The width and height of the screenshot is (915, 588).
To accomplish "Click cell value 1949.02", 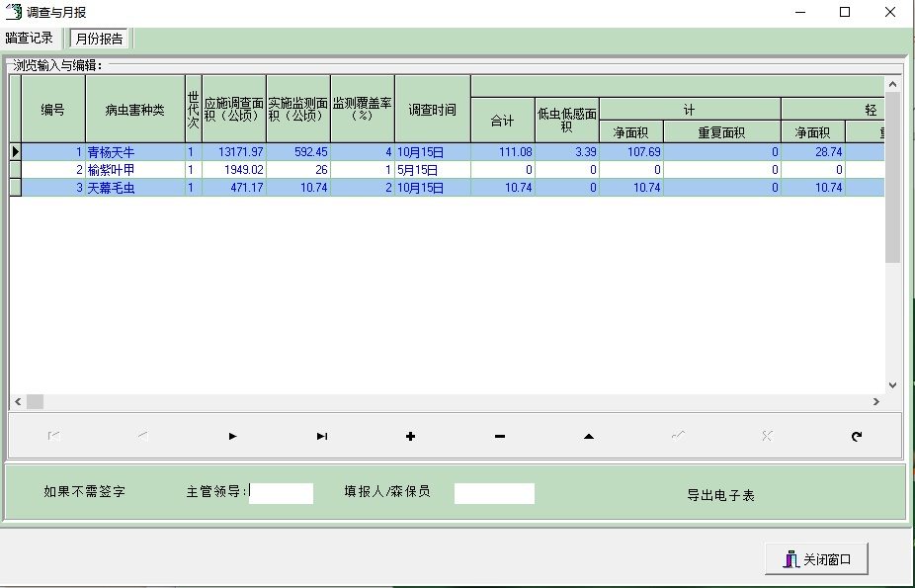I will pos(233,170).
